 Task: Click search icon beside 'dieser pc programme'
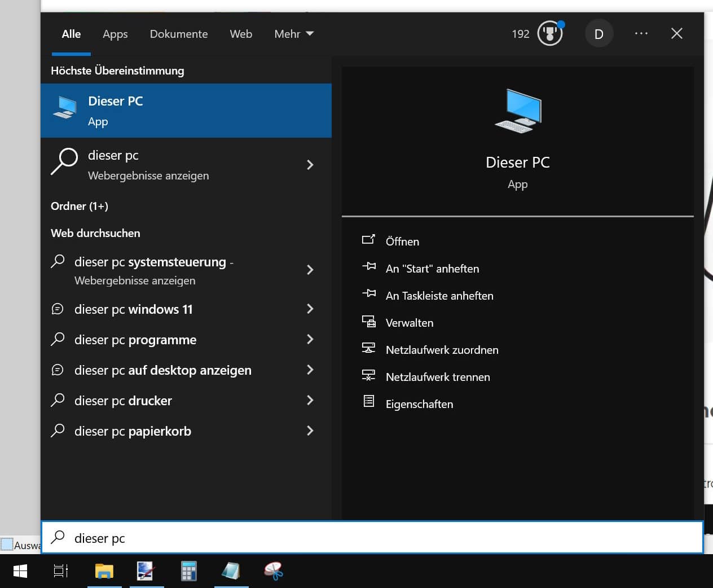pyautogui.click(x=58, y=339)
